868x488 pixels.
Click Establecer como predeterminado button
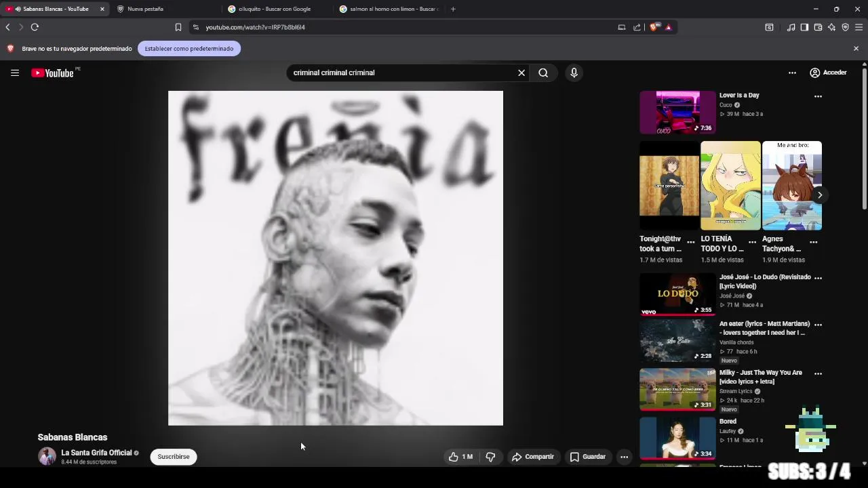tap(189, 49)
